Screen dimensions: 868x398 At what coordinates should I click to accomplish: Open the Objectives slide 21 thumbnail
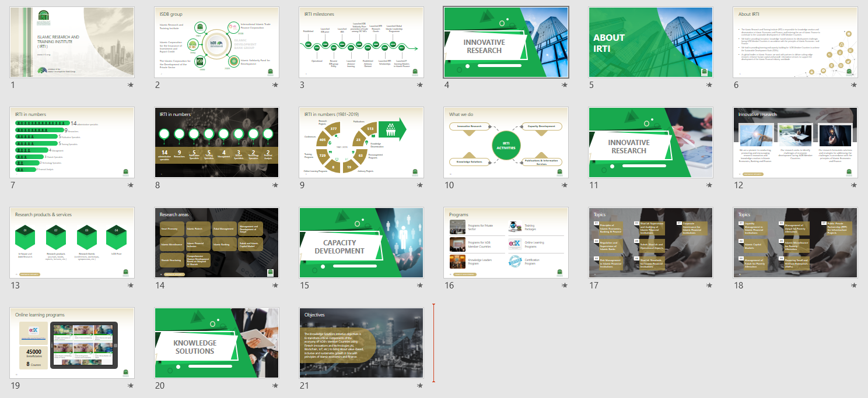[362, 343]
